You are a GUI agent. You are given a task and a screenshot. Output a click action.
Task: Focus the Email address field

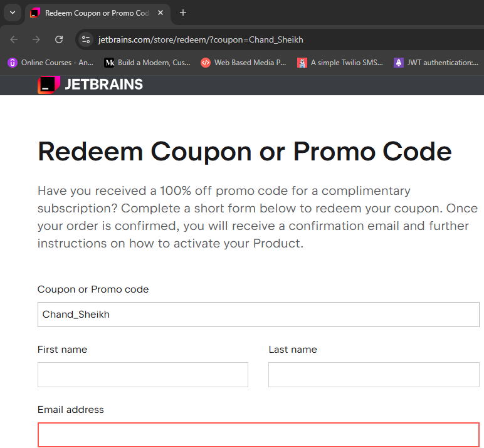pyautogui.click(x=258, y=435)
